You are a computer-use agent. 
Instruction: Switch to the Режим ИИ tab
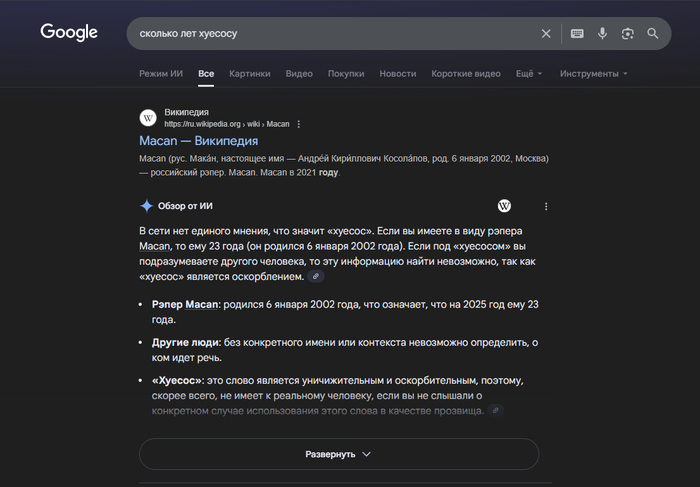[161, 74]
